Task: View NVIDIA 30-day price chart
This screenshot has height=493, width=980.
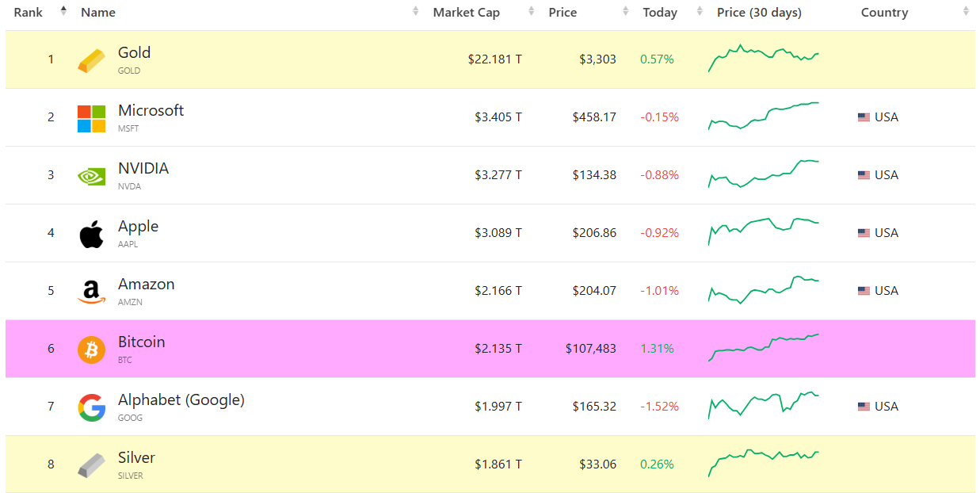Action: [x=763, y=174]
